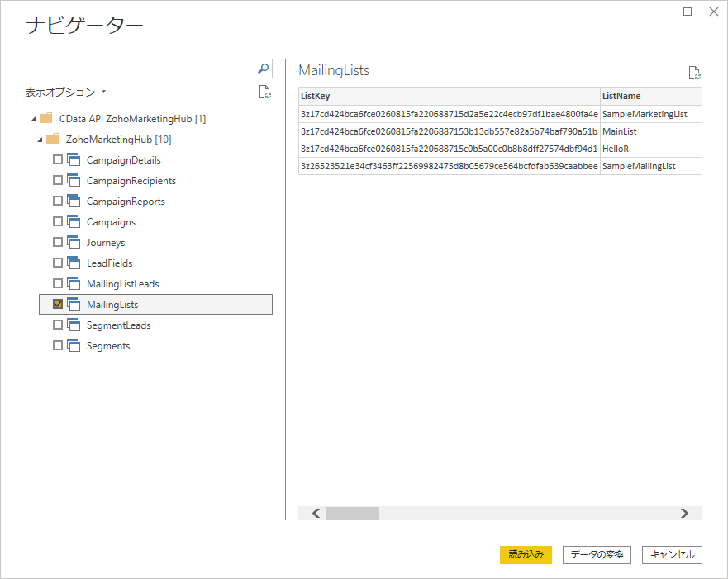Click the ListKey cell ending in 639caabbee
Screen dimensions: 728x579
[450, 166]
